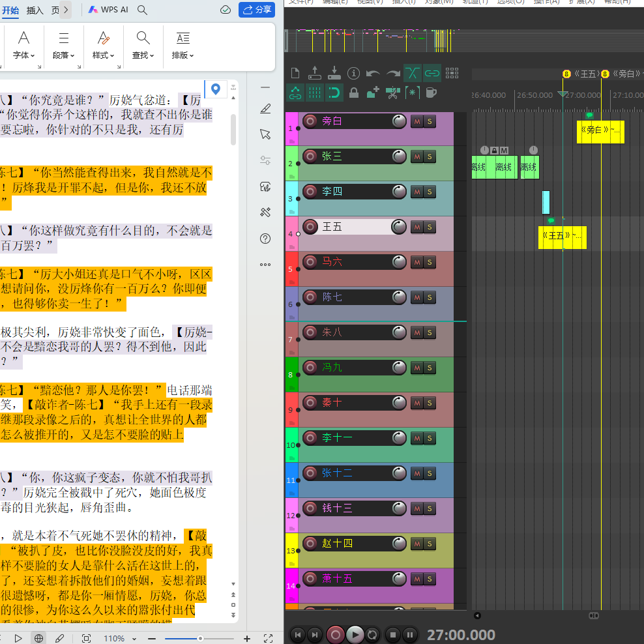Solo the 马六 track
Screen dimensions: 644x644
pos(430,262)
